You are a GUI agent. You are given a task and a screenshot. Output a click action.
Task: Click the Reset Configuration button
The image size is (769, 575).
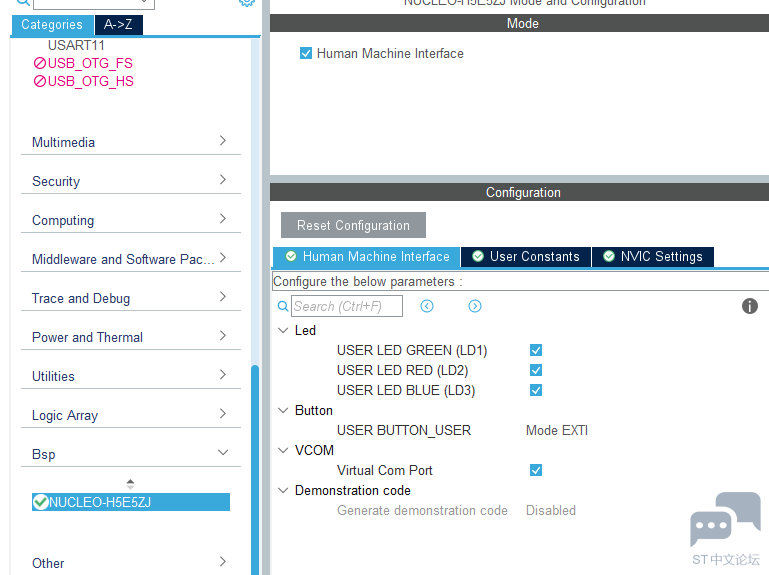353,225
